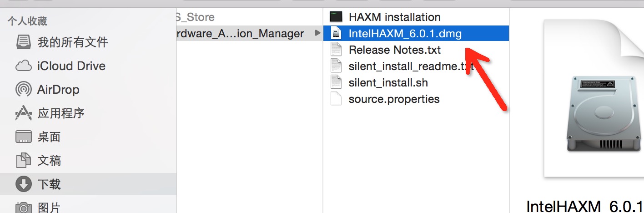The image size is (644, 213).
Task: Select the source.properties file
Action: click(x=394, y=99)
